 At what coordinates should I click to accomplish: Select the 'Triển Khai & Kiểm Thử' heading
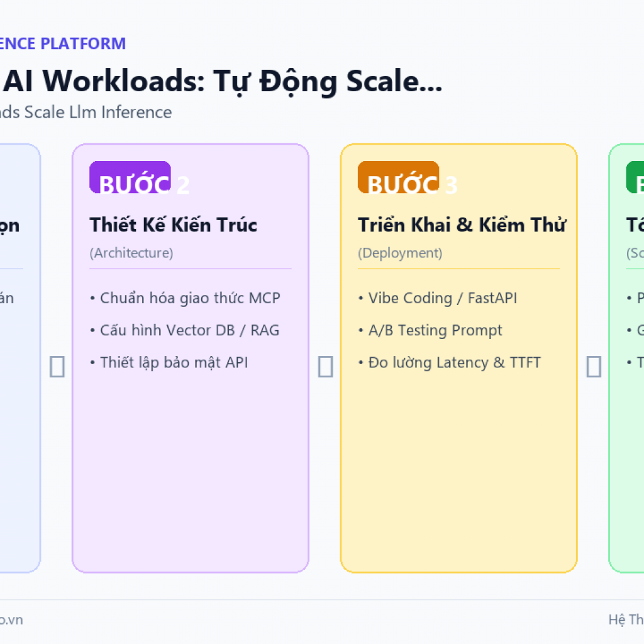click(x=462, y=225)
